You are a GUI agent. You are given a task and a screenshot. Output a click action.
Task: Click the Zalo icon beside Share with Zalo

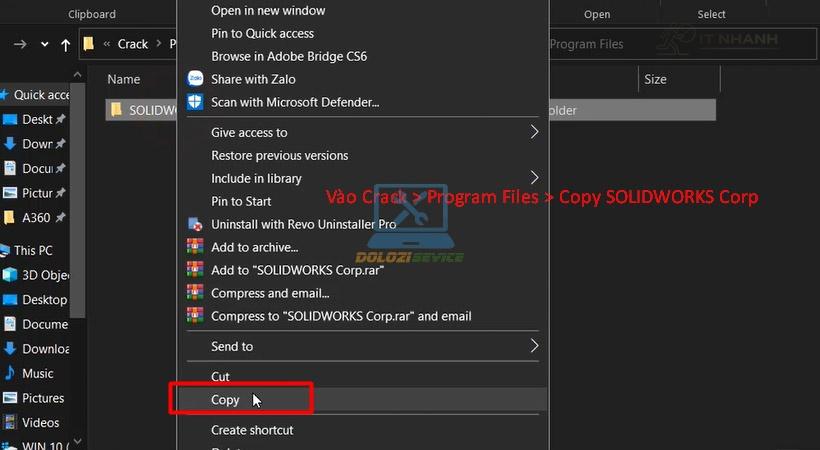195,79
